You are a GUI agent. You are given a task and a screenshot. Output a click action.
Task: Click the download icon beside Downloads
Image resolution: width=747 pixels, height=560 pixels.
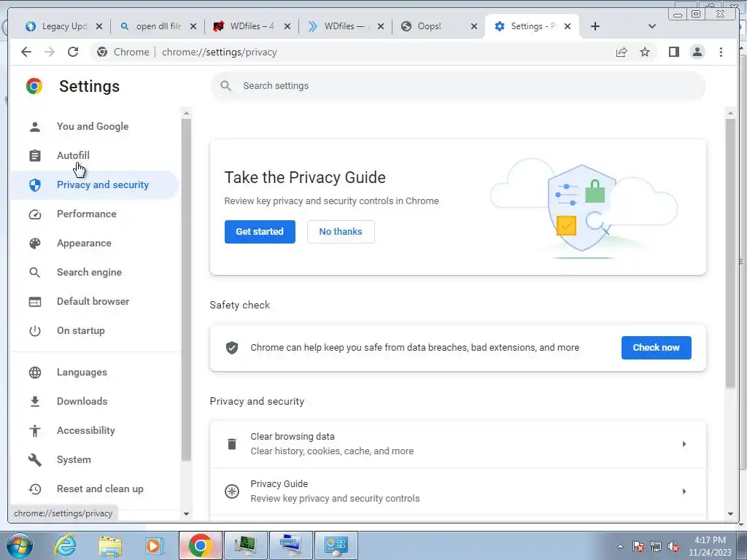click(x=35, y=402)
